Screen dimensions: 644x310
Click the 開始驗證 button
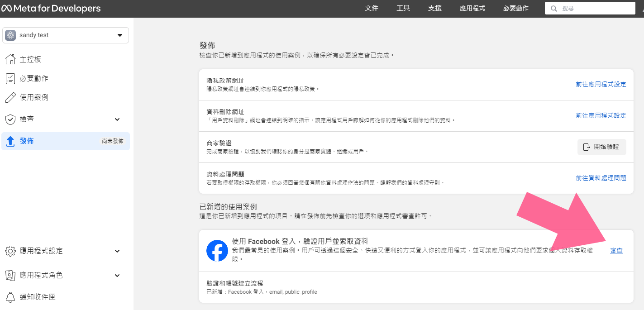click(x=602, y=147)
